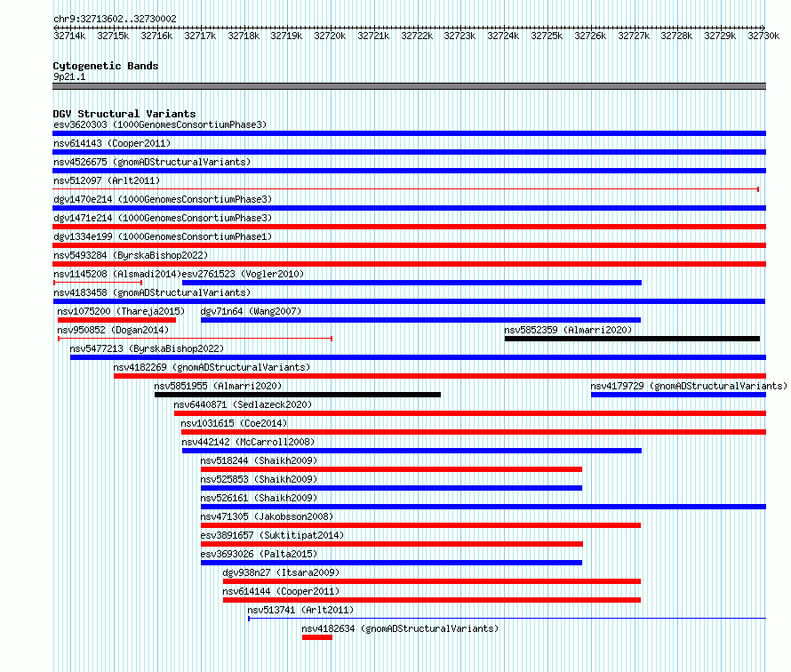
Task: Click the 32714k ruler tick label
Action: (x=69, y=36)
